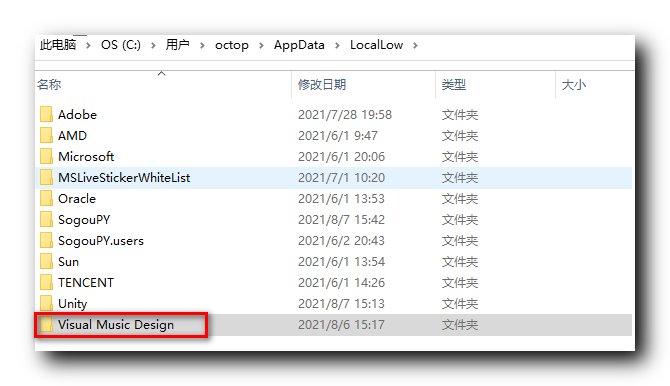
Task: Click the Microsoft folder icon
Action: point(46,156)
